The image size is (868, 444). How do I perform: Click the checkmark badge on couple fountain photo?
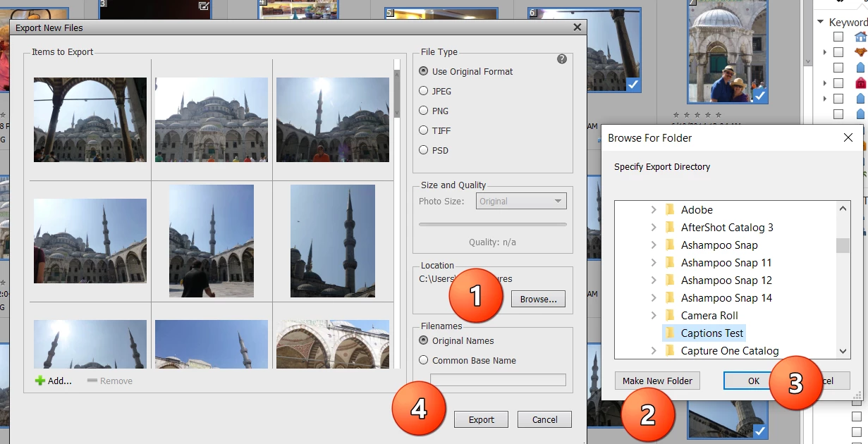click(759, 95)
